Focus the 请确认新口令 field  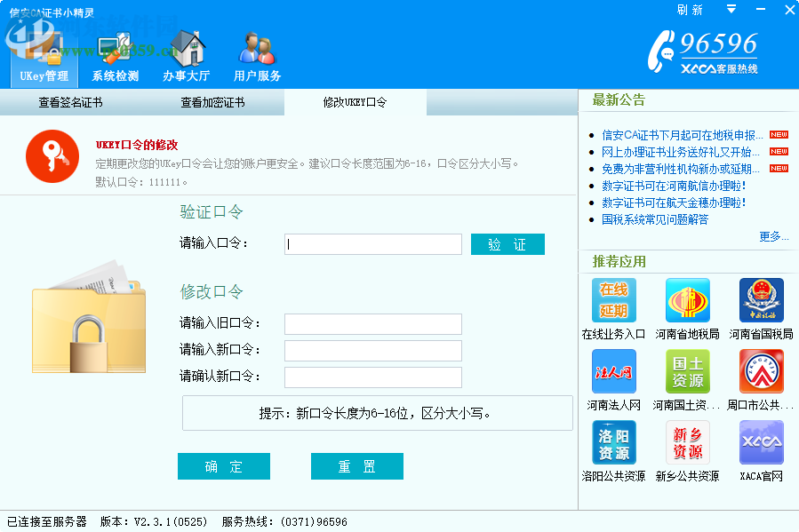click(x=373, y=377)
